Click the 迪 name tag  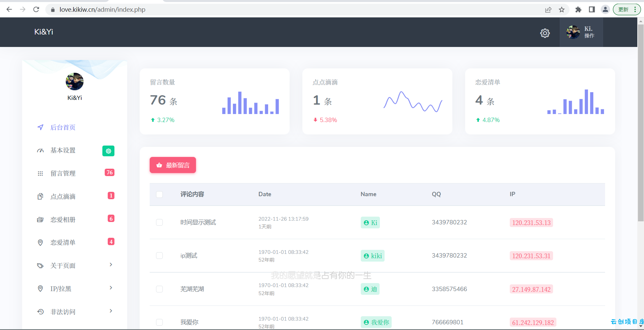[370, 289]
